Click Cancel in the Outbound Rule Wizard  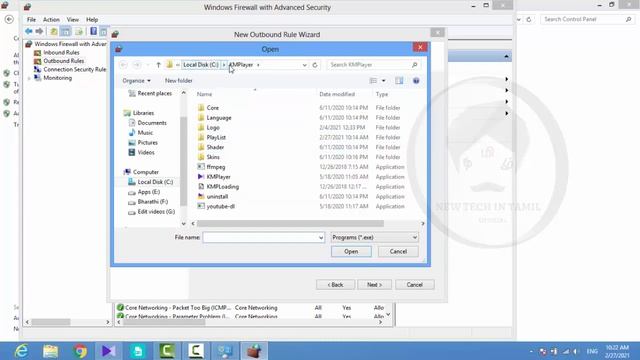point(414,284)
